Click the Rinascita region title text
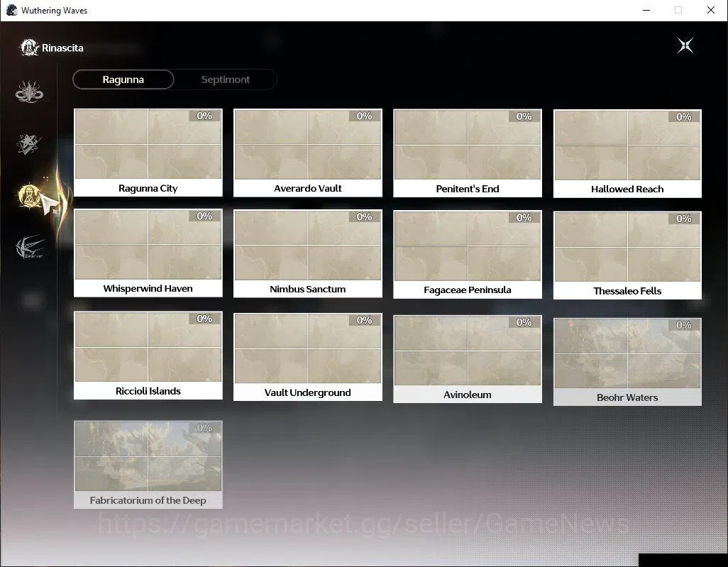728x567 pixels. click(x=62, y=48)
